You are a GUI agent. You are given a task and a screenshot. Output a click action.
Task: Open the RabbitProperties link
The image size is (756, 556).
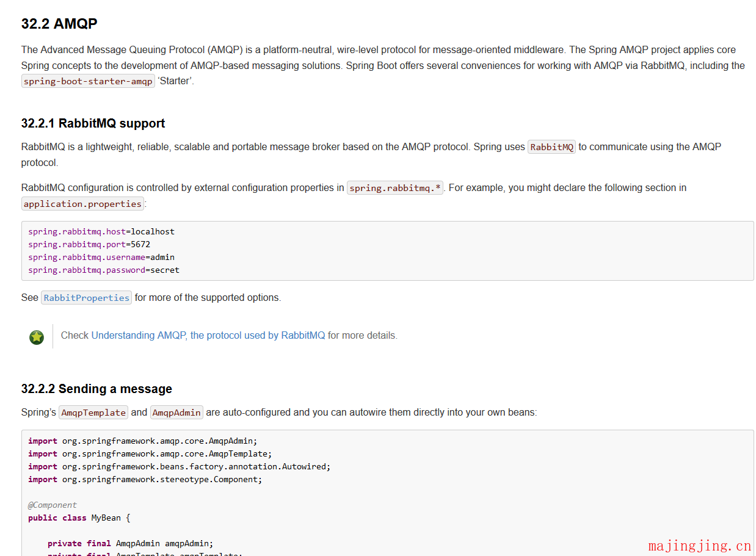87,298
